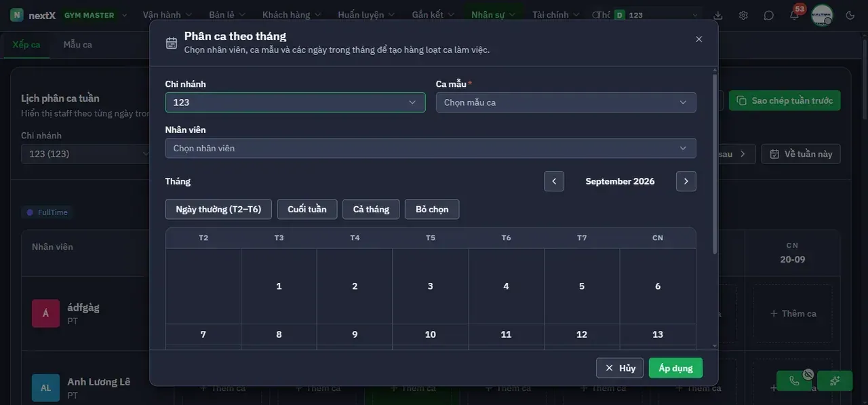
Task: Open the notifications bell with 53 badge
Action: tap(794, 15)
